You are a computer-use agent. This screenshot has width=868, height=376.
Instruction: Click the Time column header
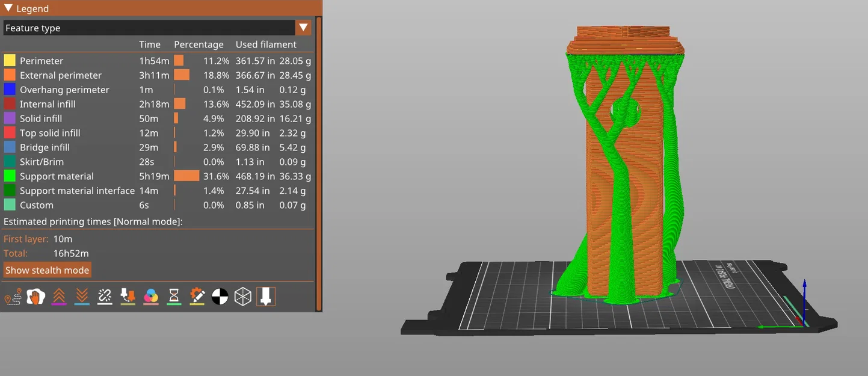coord(150,45)
